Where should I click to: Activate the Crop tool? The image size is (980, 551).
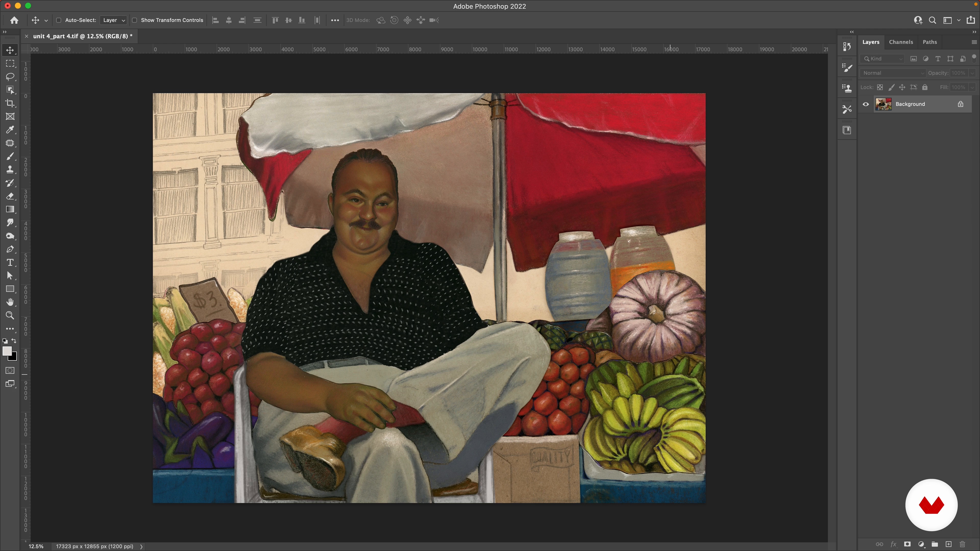(x=10, y=103)
